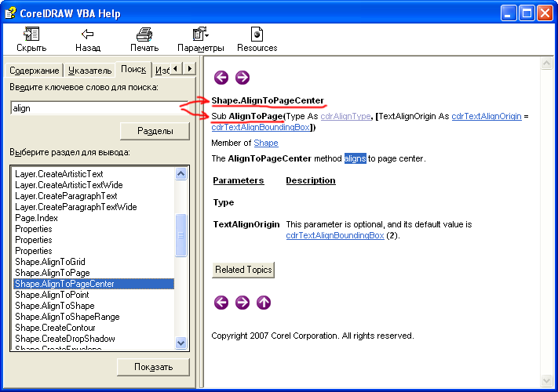Select the highlighted Shape.AlignToPageCenter entry
The height and width of the screenshot is (392, 558).
click(94, 284)
